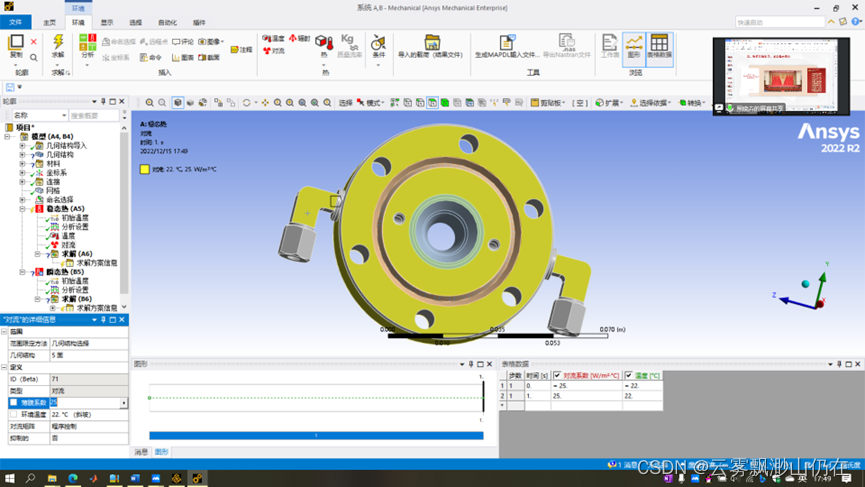The width and height of the screenshot is (865, 487).
Task: Click the shaded cube display icon in the graphics toolbar
Action: click(178, 103)
